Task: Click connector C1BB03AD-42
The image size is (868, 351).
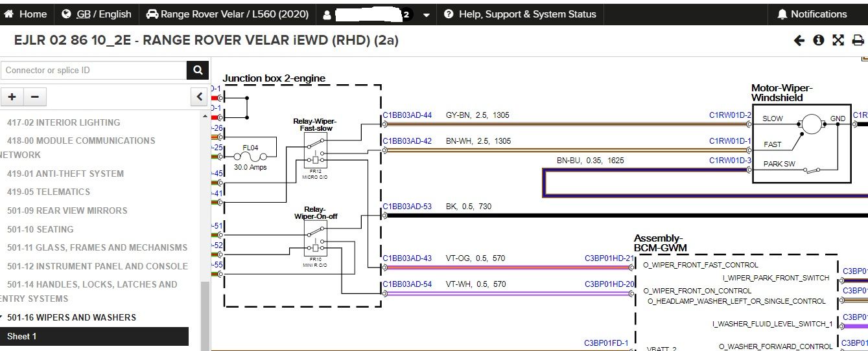Action: click(407, 141)
